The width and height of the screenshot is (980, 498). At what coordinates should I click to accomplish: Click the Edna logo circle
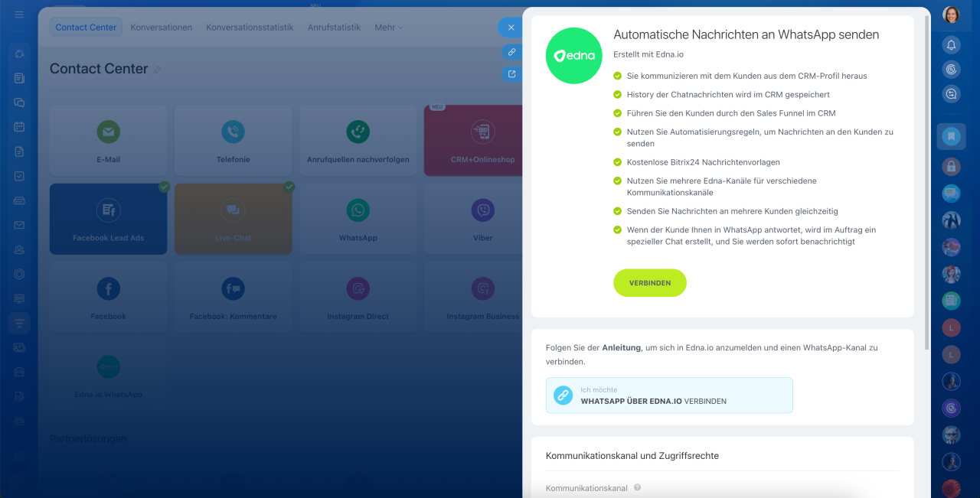pos(574,56)
